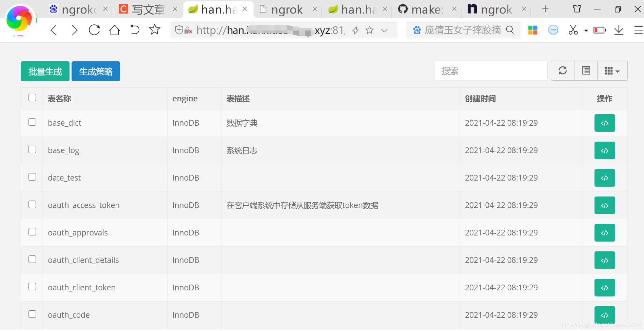Click the colorful four-square extensions icon
The width and height of the screenshot is (644, 331).
(x=533, y=30)
